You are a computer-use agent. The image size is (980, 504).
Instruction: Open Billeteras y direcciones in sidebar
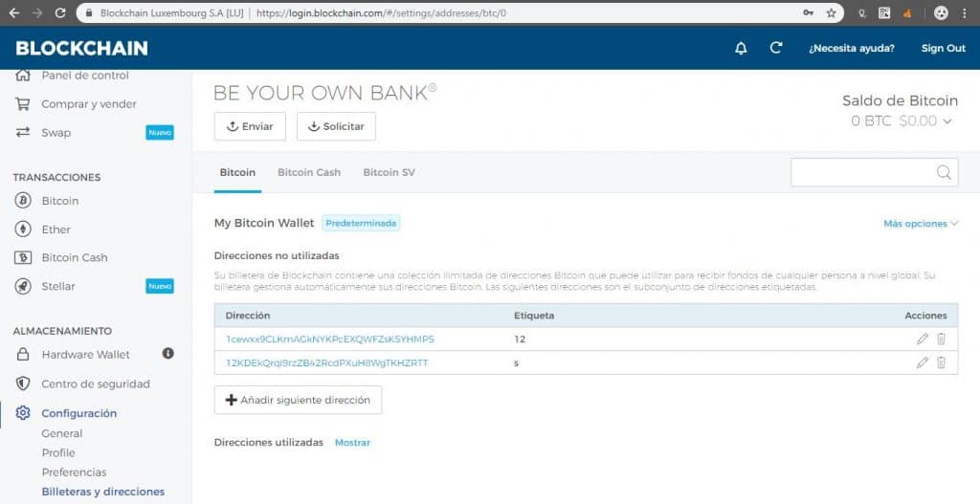[x=103, y=492]
